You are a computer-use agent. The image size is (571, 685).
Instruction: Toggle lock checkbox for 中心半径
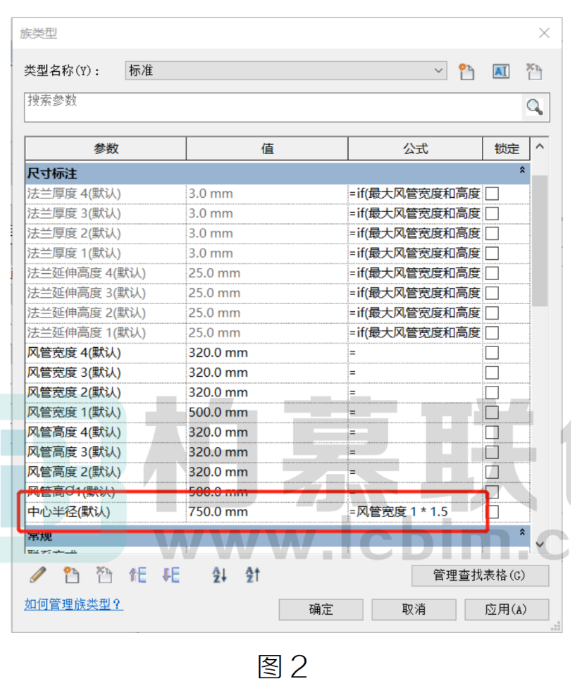pyautogui.click(x=493, y=512)
